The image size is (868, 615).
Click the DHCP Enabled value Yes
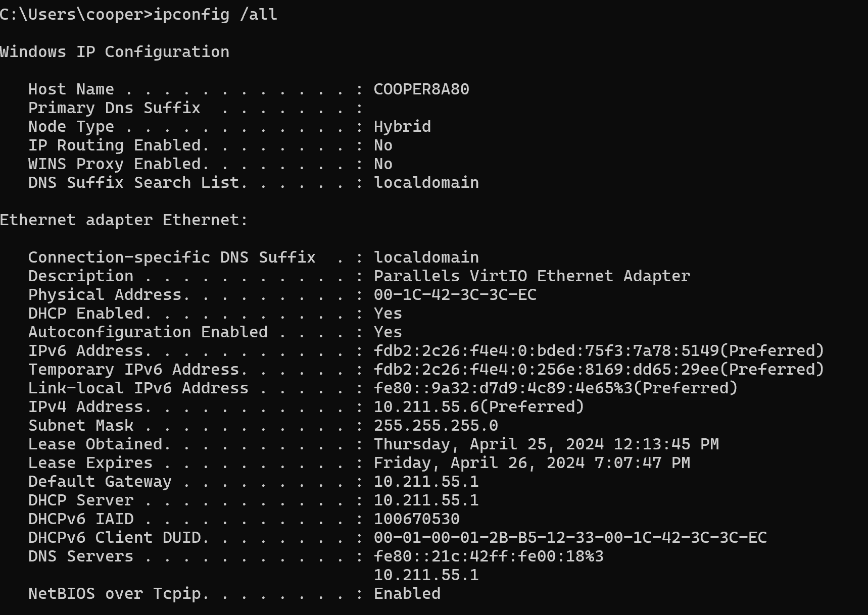tap(388, 313)
